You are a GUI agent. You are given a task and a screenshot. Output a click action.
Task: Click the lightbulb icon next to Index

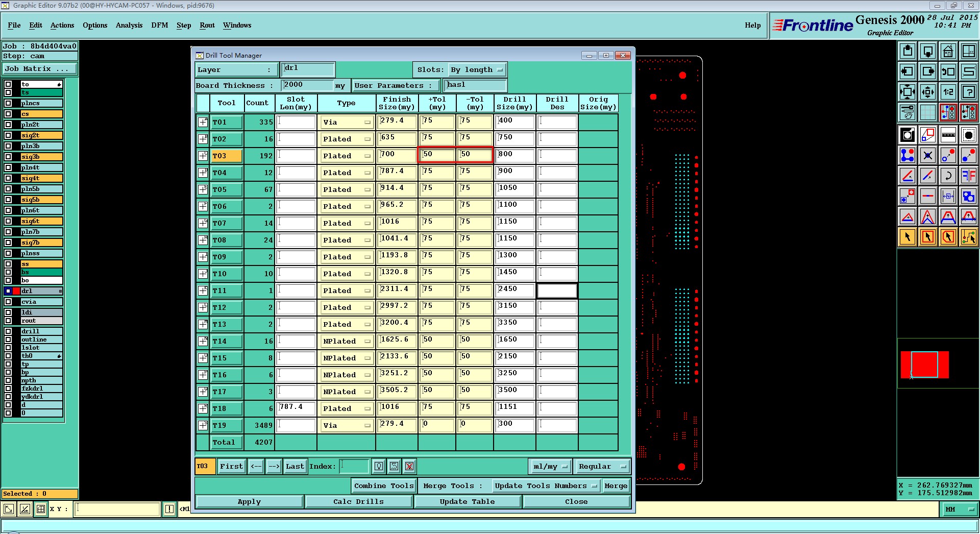[379, 466]
